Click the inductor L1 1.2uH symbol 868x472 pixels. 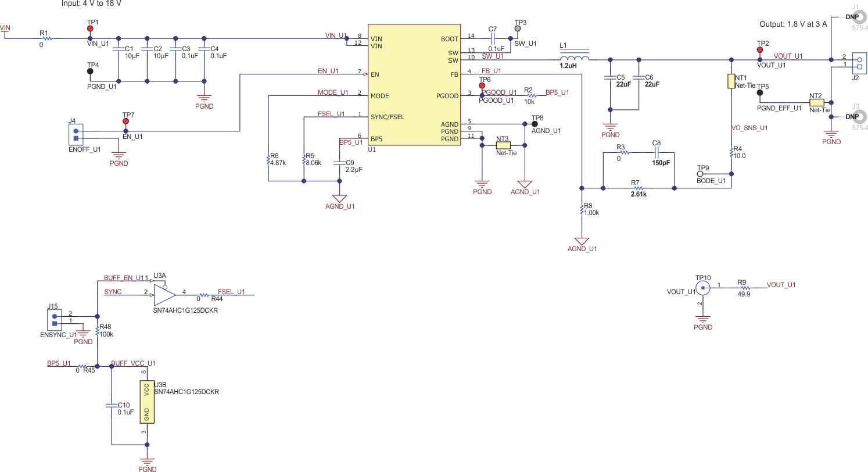click(x=573, y=57)
